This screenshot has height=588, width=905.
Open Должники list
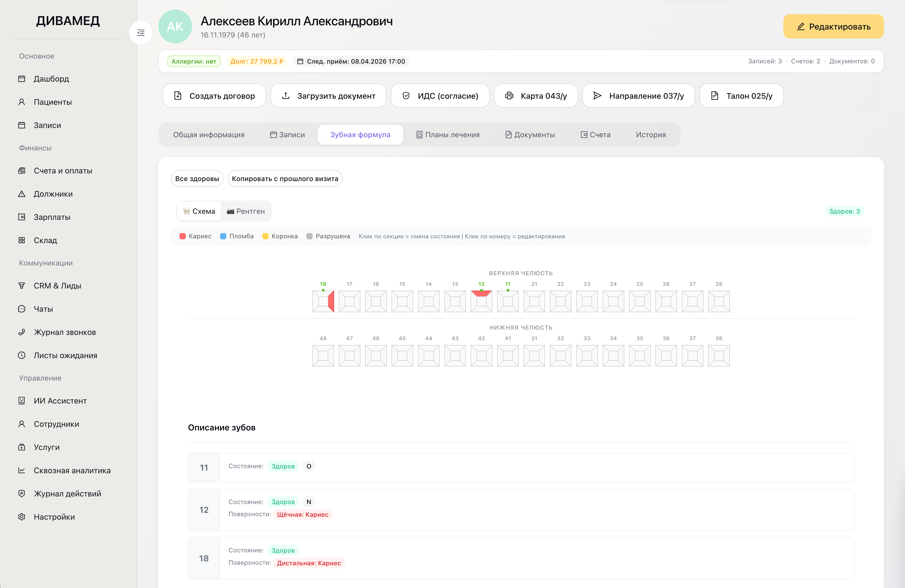click(53, 194)
